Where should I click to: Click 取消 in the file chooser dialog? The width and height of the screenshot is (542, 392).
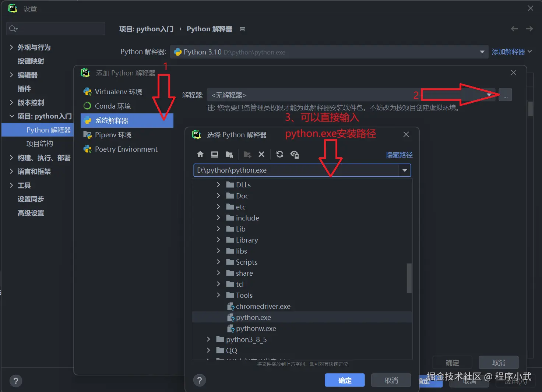pos(391,380)
